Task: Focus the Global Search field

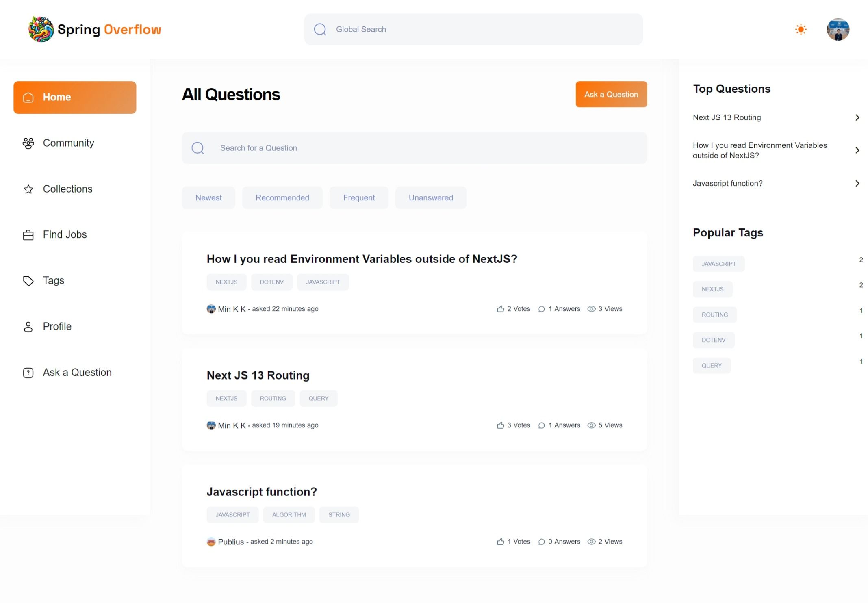Action: [473, 29]
